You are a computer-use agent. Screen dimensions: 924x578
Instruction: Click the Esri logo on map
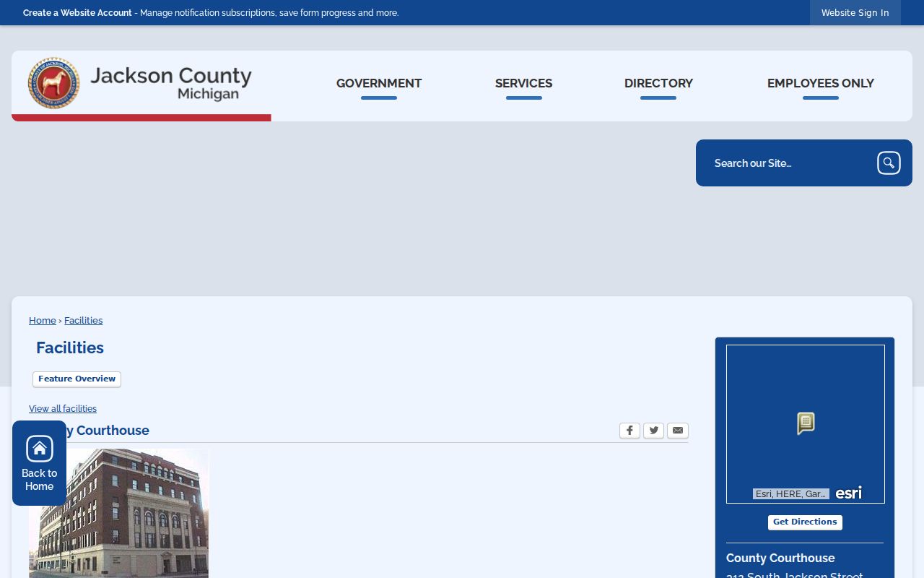[848, 493]
